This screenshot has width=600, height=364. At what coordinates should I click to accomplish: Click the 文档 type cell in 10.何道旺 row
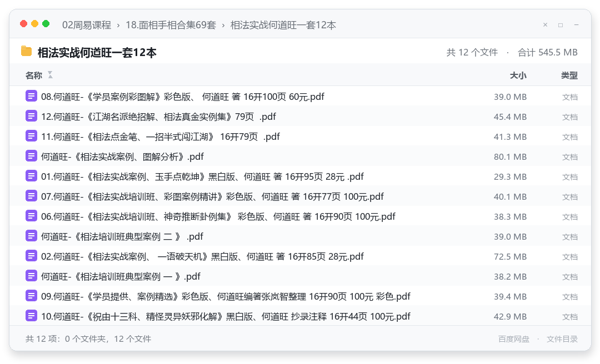tap(570, 317)
